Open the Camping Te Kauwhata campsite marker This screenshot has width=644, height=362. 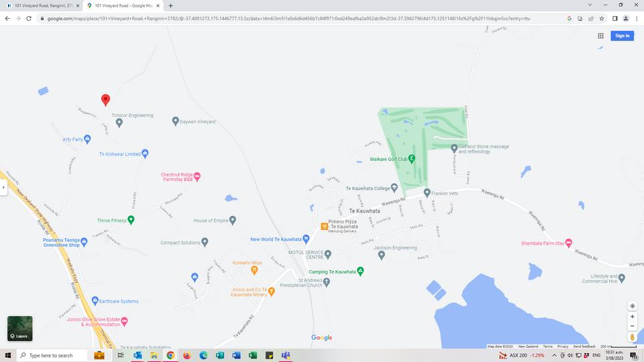tap(360, 271)
